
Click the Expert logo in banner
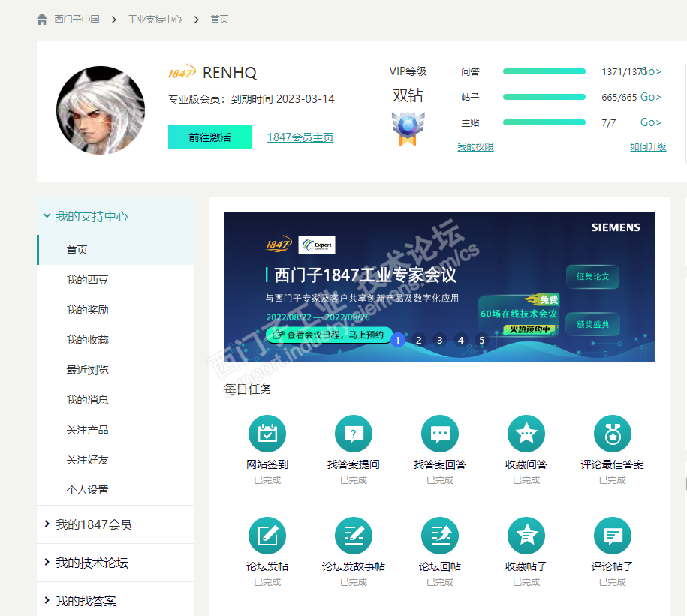(x=317, y=245)
